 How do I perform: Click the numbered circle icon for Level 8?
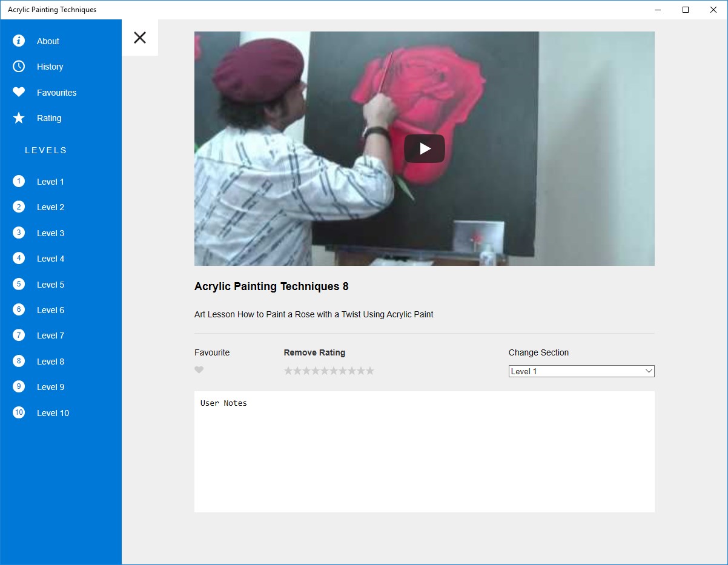[x=19, y=361]
